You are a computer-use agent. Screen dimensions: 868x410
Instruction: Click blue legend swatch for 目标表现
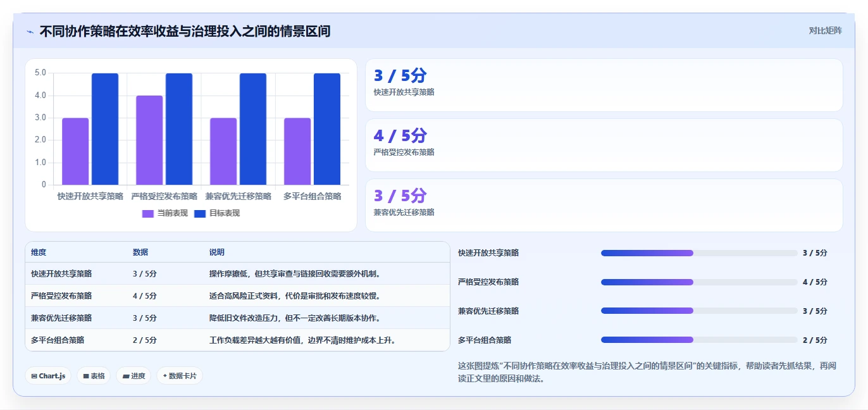[200, 213]
